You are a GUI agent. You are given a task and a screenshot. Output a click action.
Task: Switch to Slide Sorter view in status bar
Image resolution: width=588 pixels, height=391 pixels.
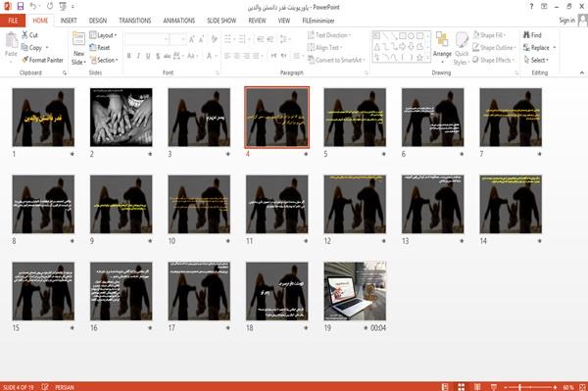[x=461, y=387]
